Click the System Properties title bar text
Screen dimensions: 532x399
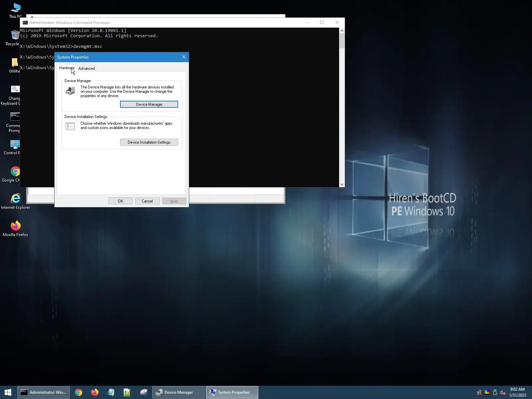click(x=73, y=57)
